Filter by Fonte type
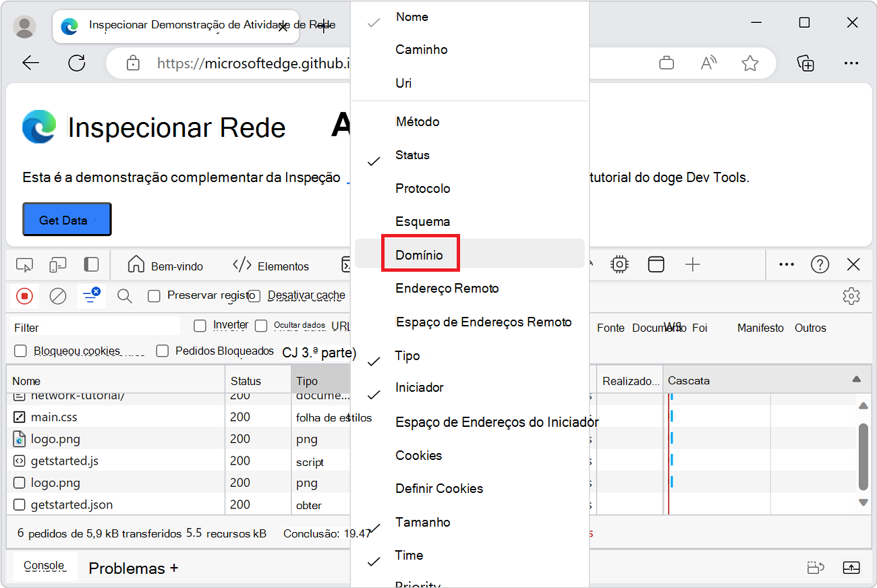877x588 pixels. (611, 328)
